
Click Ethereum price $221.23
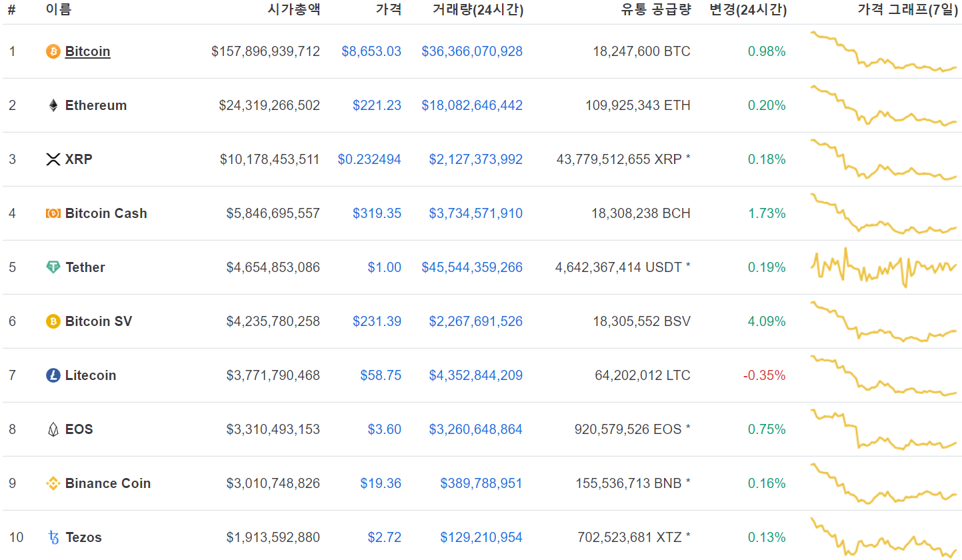point(377,105)
